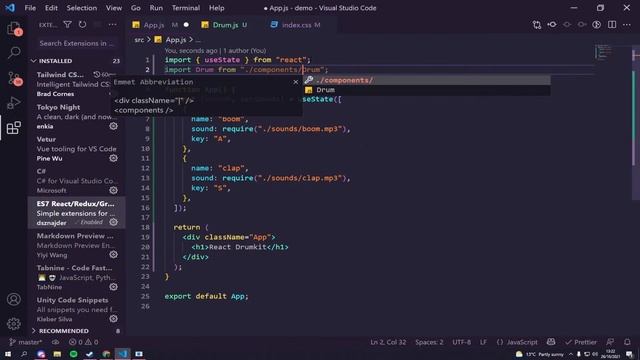This screenshot has height=360, width=640.
Task: Split the editor to the right
Action: [x=612, y=25]
